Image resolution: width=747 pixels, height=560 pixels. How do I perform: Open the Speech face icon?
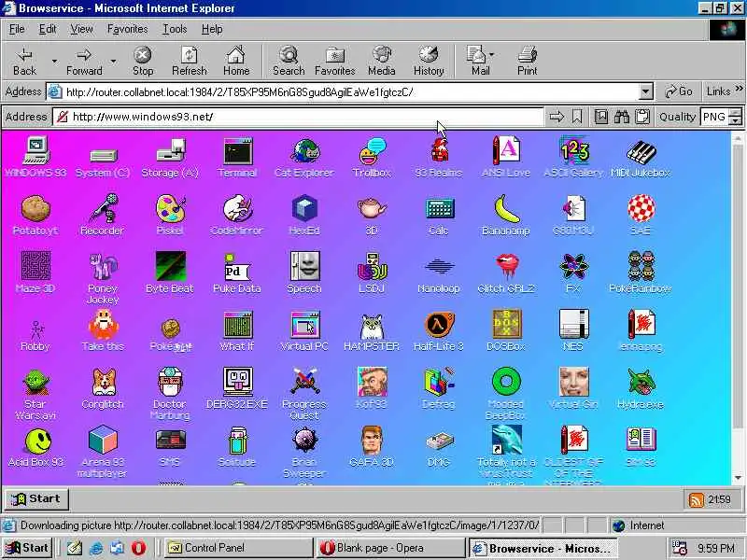[x=304, y=273]
